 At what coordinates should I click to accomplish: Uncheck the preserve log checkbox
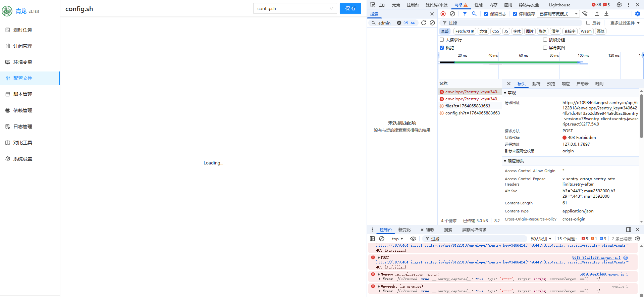click(486, 14)
